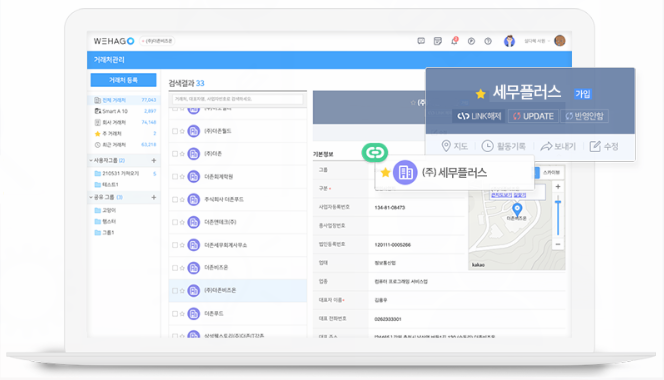The width and height of the screenshot is (664, 380).
Task: Tick checkbox for 주식회사 더존푸드
Action: click(174, 200)
